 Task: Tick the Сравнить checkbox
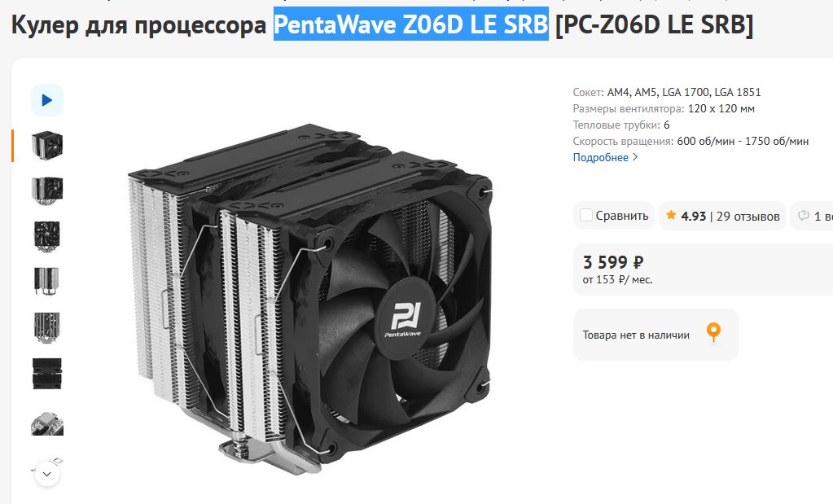point(586,215)
